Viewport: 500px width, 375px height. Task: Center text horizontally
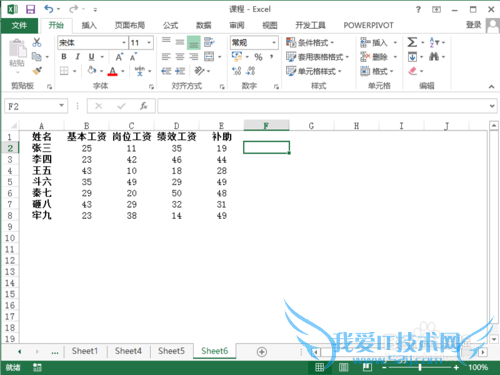click(180, 57)
